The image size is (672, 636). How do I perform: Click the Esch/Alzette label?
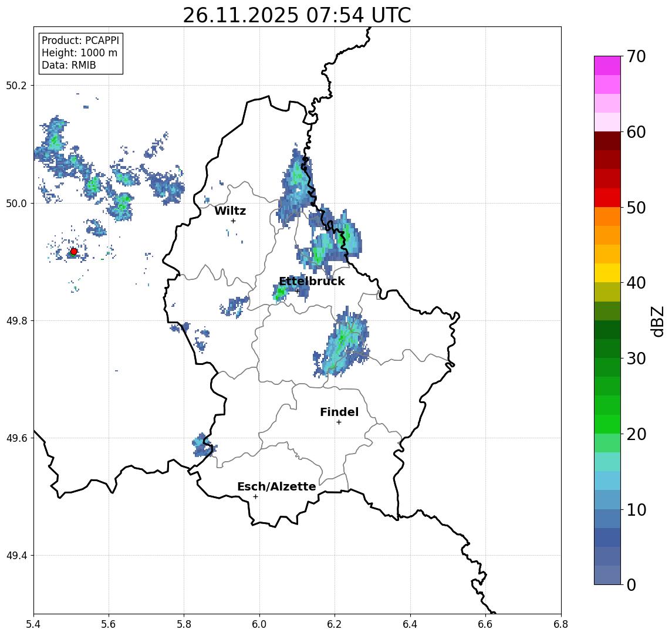(x=276, y=486)
